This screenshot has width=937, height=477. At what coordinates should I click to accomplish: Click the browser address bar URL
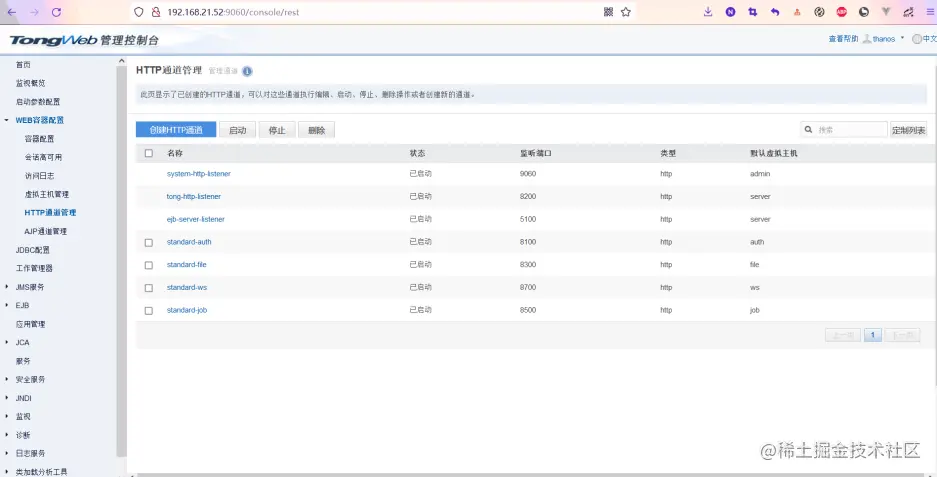(233, 12)
